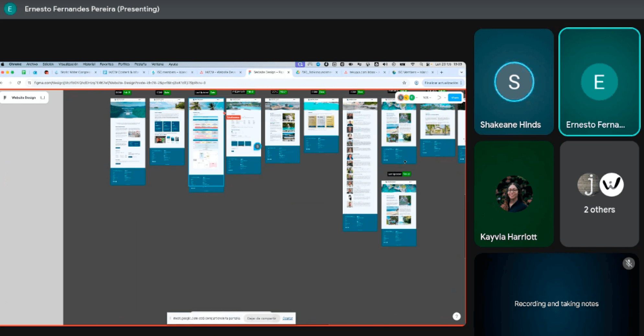Bookmark this page with the star icon
Screen dimensions: 644x336
tap(404, 83)
